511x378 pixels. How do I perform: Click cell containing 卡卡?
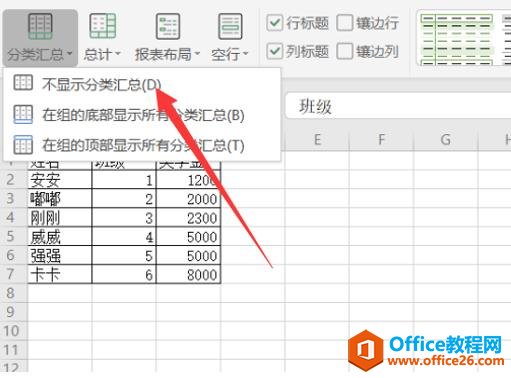[60, 275]
